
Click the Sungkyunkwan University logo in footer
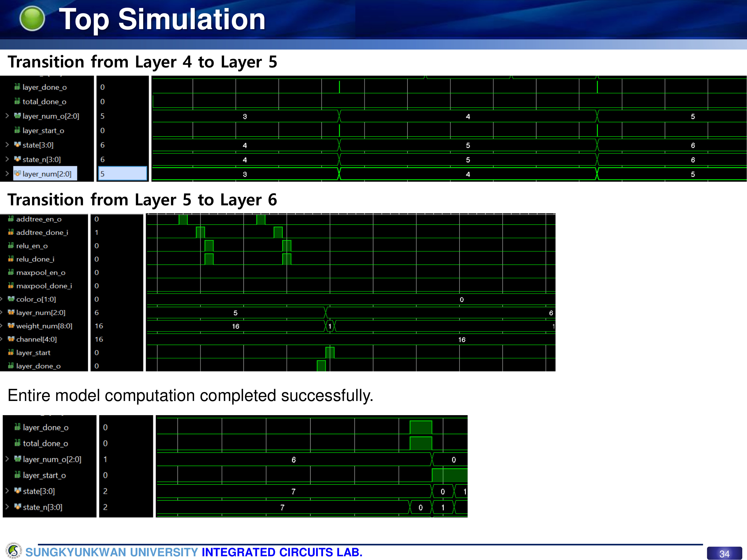13,551
